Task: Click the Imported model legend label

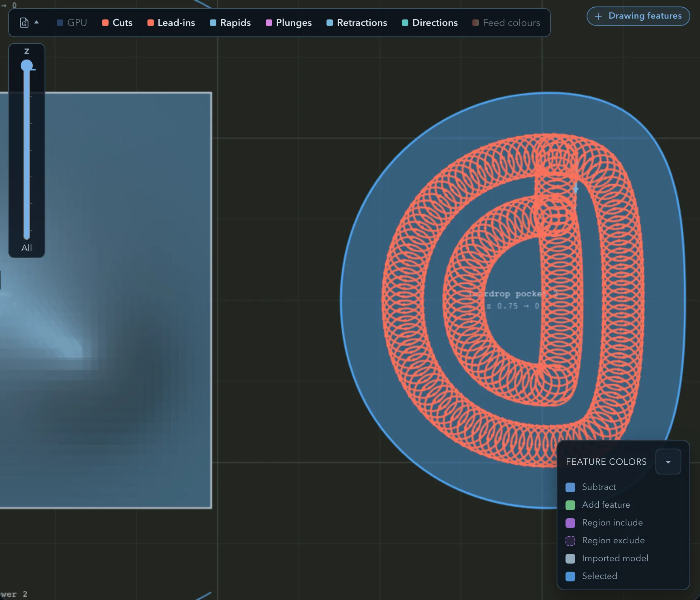Action: 615,558
